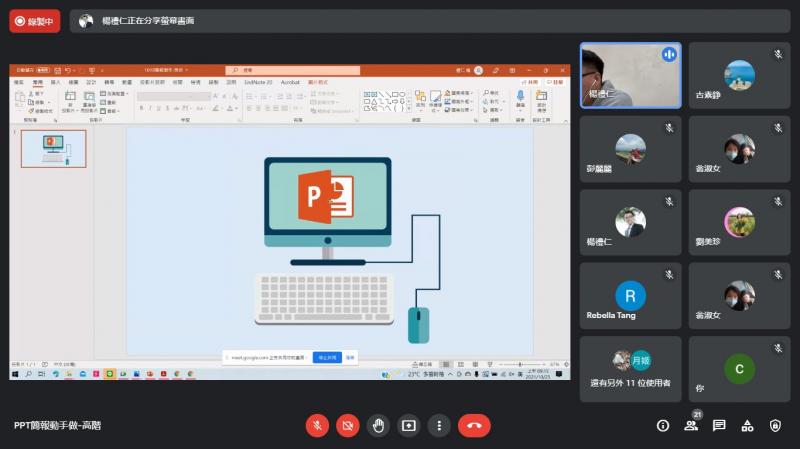This screenshot has height=449, width=800.
Task: Open the three-dot more options menu
Action: point(438,425)
